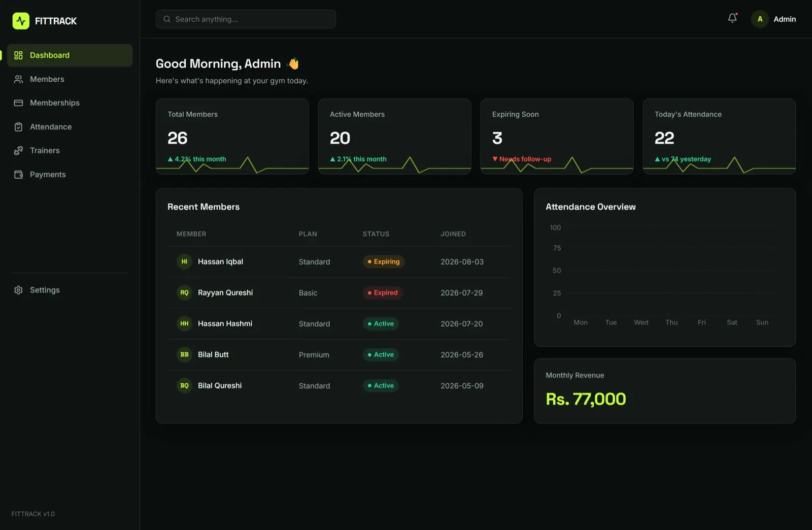Open notifications bell icon

tap(732, 19)
